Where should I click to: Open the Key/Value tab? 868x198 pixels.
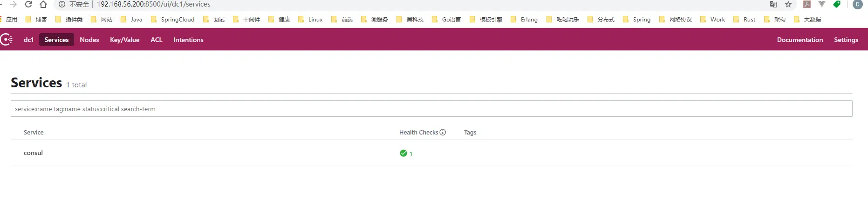click(x=124, y=40)
